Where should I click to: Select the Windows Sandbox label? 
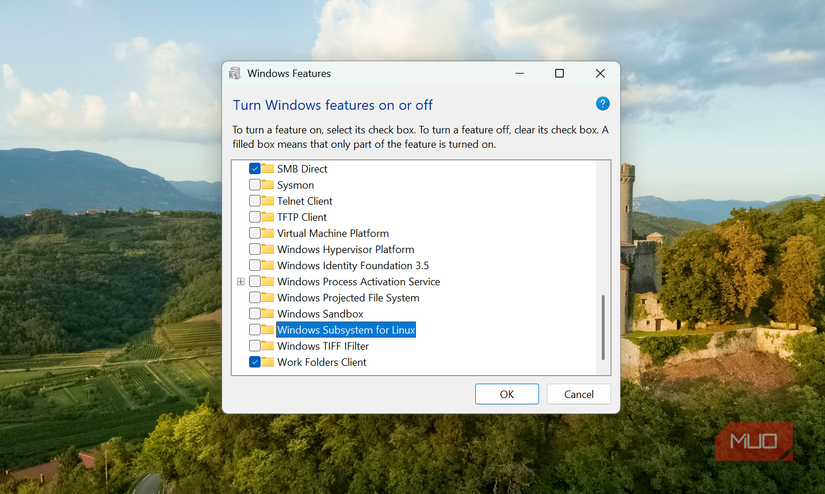(x=320, y=314)
